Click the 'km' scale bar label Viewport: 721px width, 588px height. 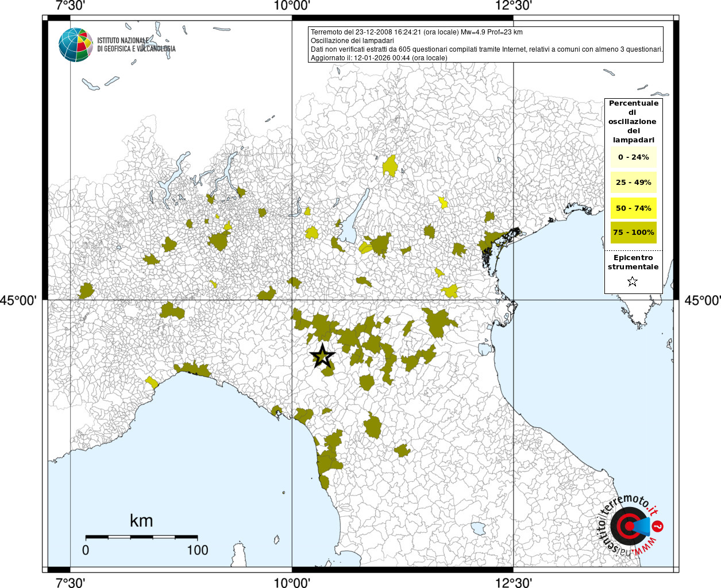click(x=141, y=521)
